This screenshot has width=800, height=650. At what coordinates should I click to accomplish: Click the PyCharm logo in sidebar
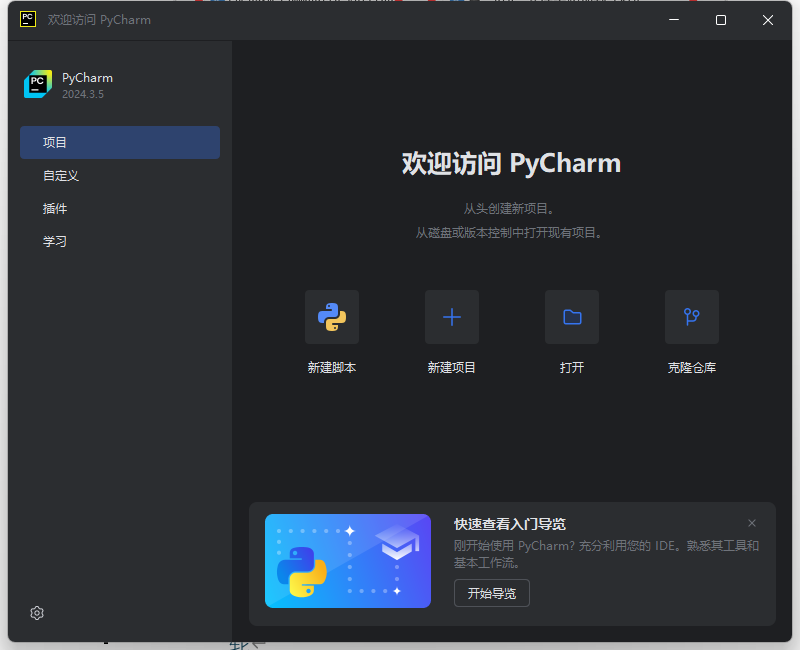(x=38, y=84)
